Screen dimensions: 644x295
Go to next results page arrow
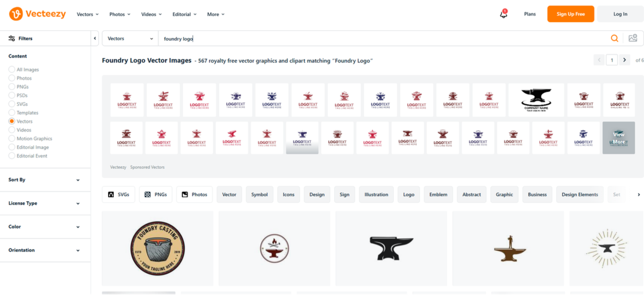pyautogui.click(x=624, y=60)
